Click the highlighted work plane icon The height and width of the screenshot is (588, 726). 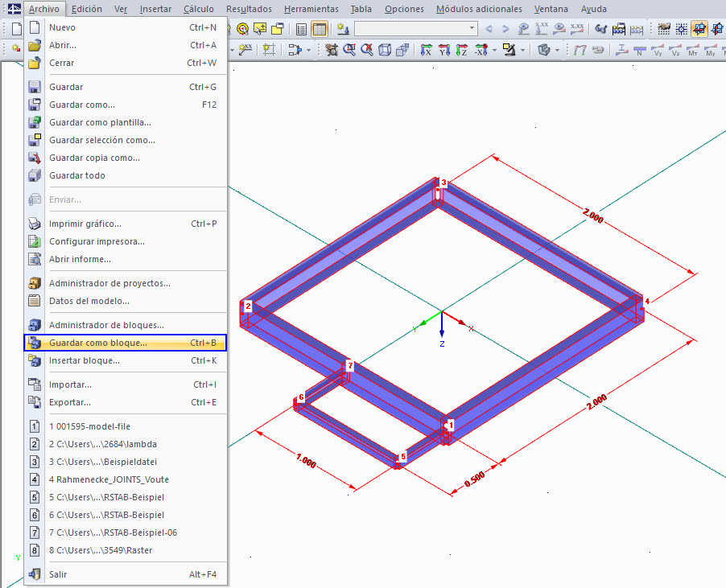tap(699, 29)
